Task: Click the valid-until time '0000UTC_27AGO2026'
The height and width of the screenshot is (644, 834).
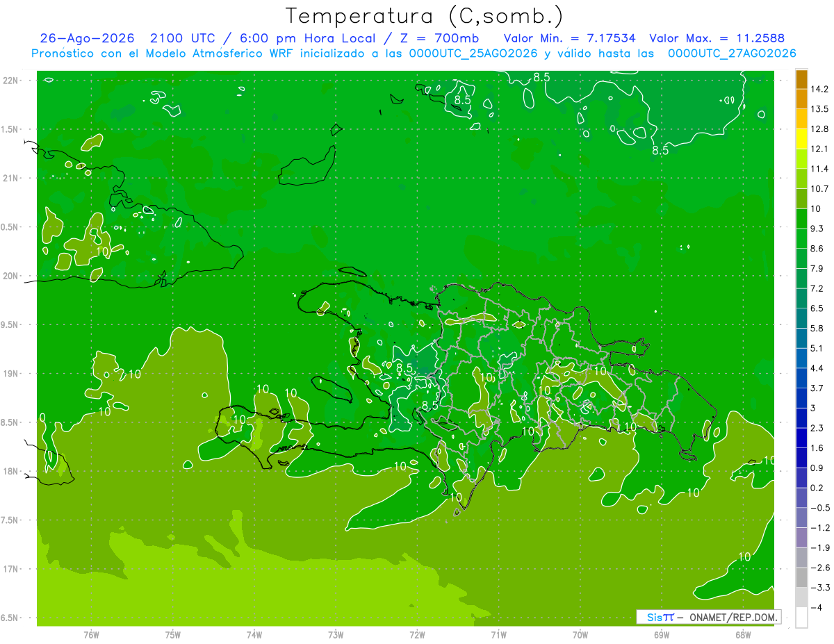Action: click(732, 53)
